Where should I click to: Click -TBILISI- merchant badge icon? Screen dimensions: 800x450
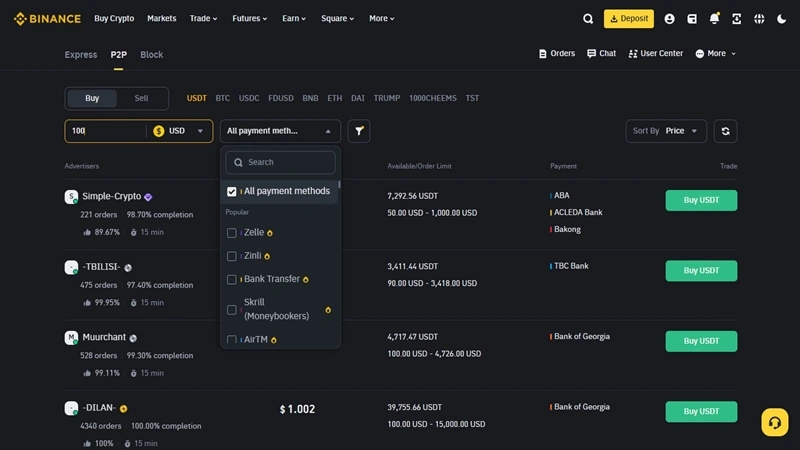coord(128,267)
